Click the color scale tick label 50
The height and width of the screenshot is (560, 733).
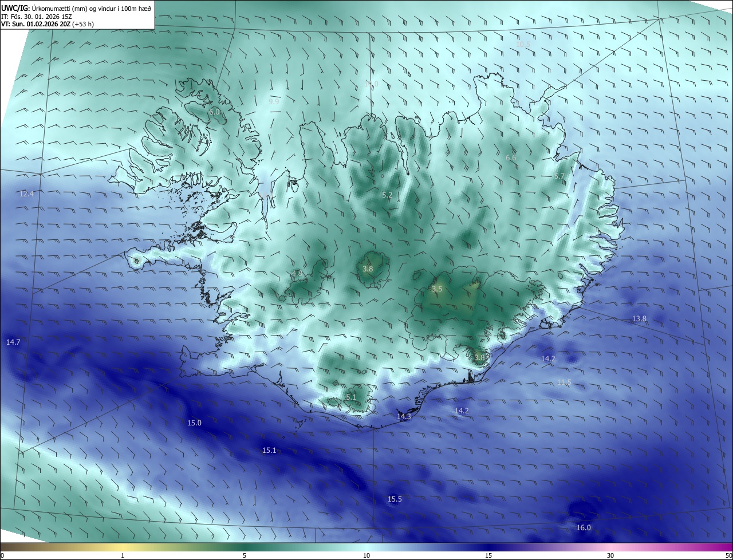click(x=728, y=555)
